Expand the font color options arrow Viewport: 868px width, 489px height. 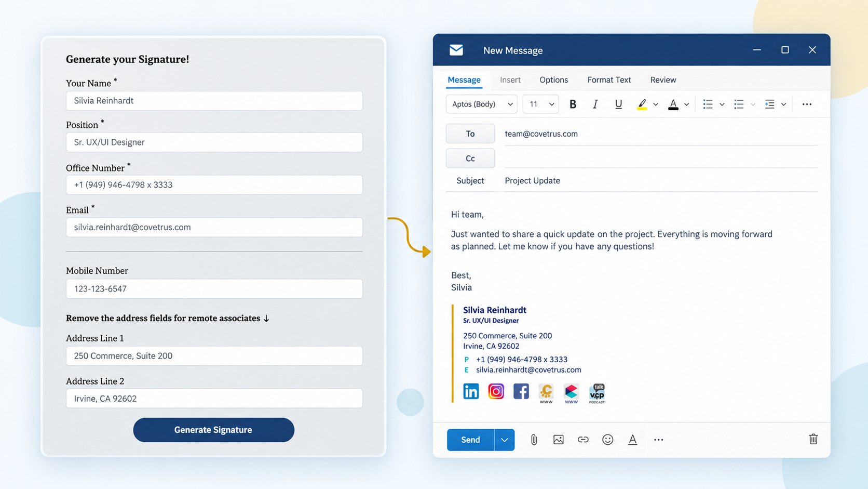coord(686,104)
